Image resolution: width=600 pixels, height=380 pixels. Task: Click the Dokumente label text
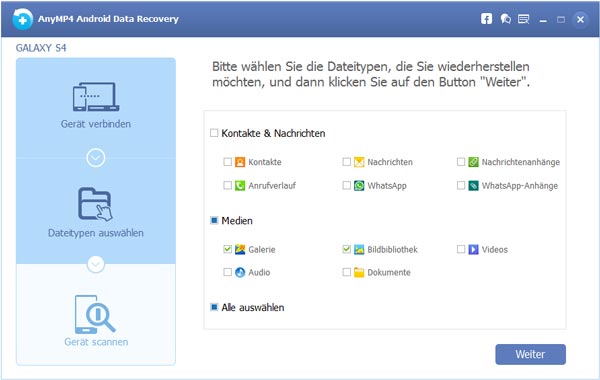click(x=389, y=272)
